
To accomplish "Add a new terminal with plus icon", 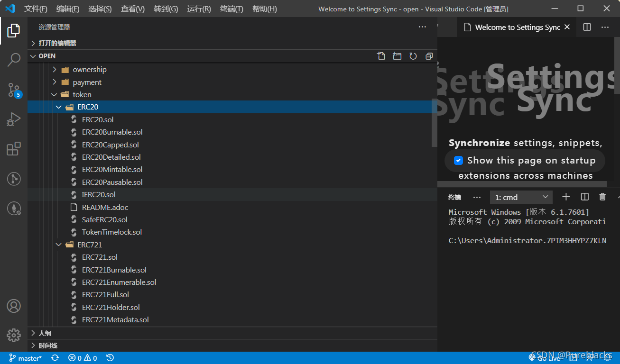I will [566, 197].
